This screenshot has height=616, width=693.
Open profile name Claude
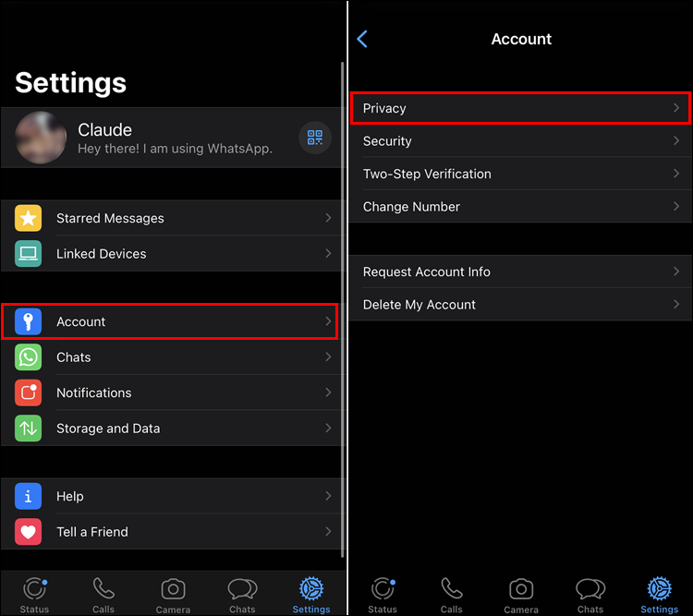click(x=104, y=130)
